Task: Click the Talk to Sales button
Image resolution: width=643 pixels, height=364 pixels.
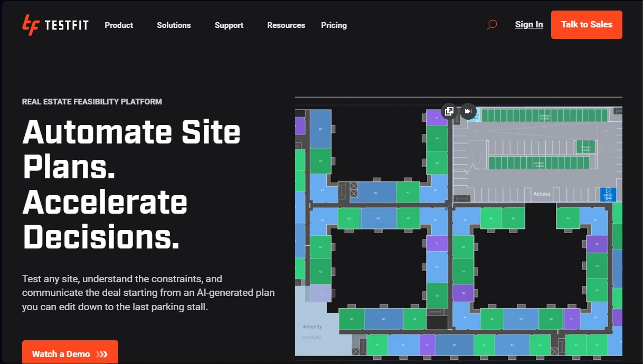Action: pos(587,25)
